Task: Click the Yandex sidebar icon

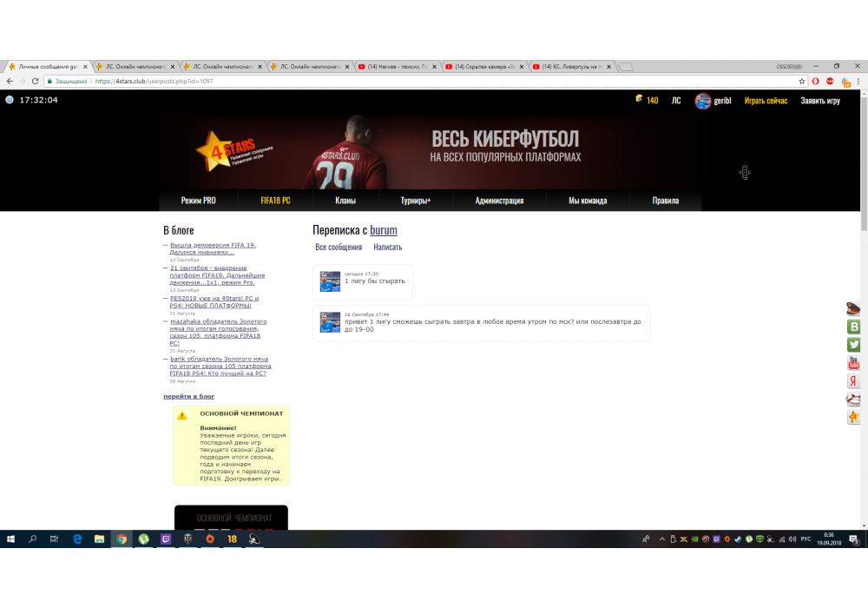Action: (x=853, y=381)
